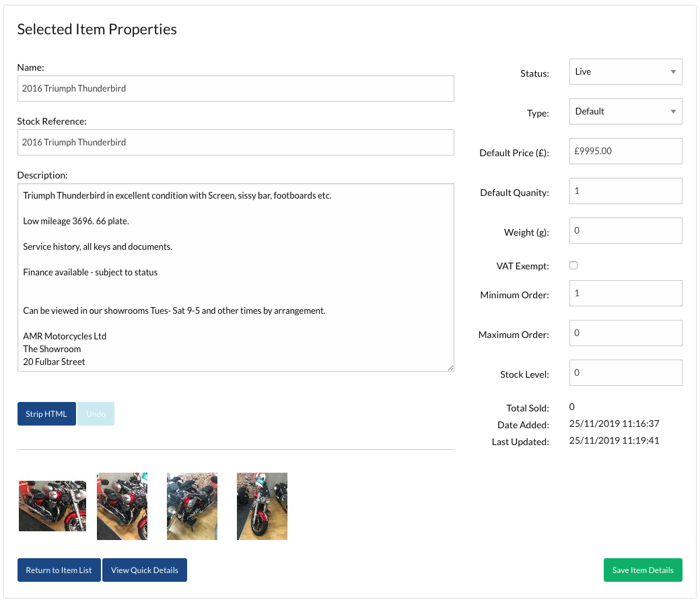
Task: Choose the third motorcycle image thumbnail
Action: (192, 506)
